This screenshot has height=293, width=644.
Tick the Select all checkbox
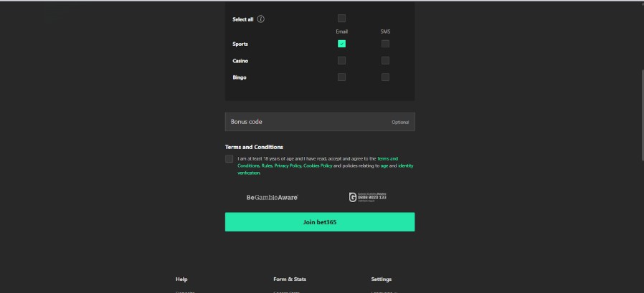[341, 18]
